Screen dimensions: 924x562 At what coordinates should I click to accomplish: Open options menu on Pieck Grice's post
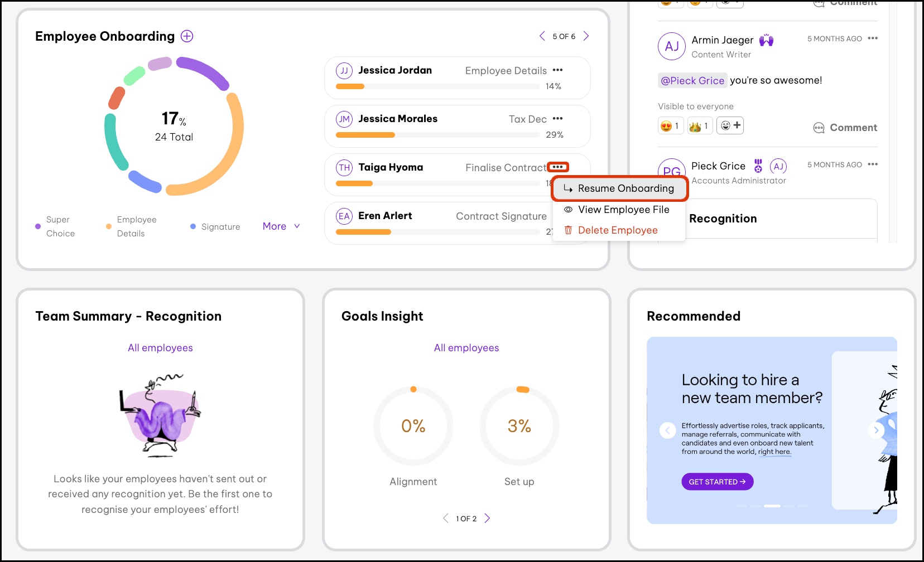pos(873,164)
